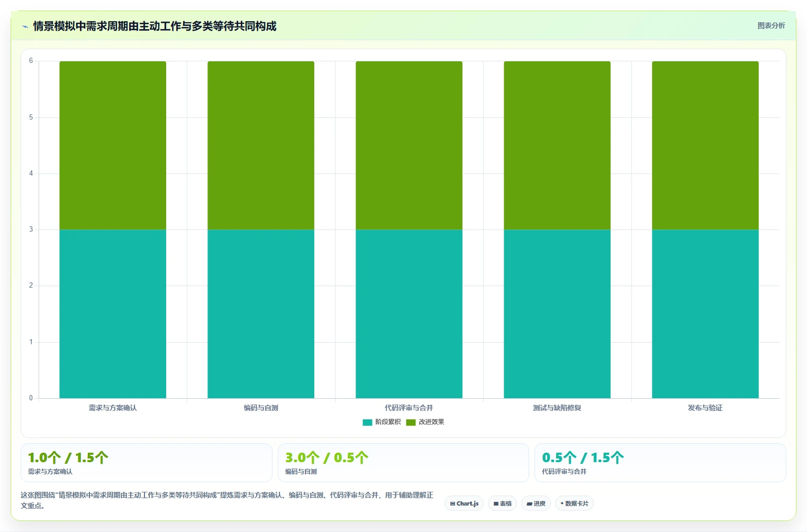Click the x-axis label 编码与自测

coord(261,408)
